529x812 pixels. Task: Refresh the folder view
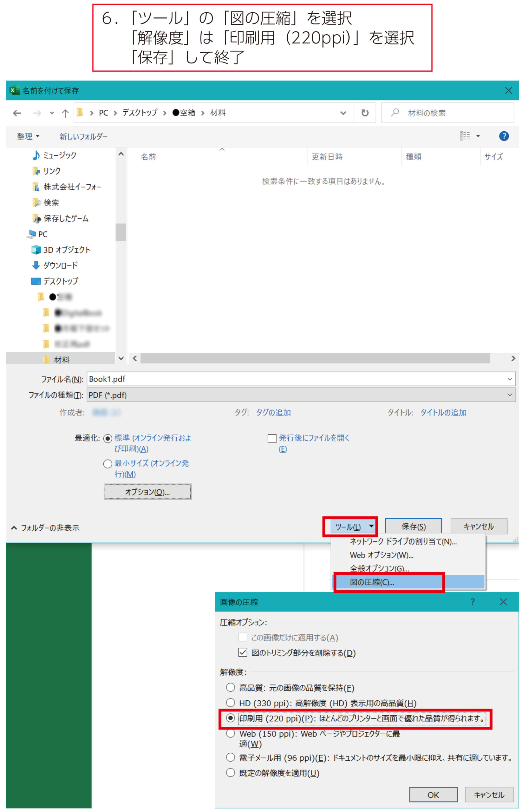pyautogui.click(x=365, y=113)
